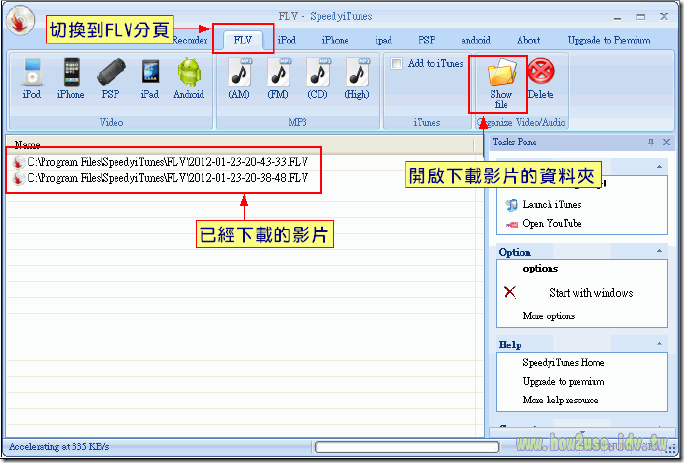Collapse the Help section in task pane
The image size is (684, 463).
(x=659, y=345)
